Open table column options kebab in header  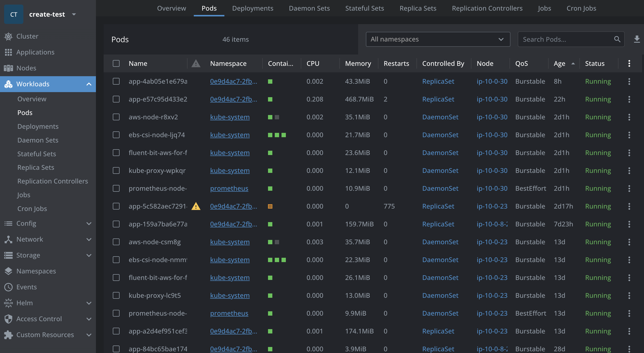(629, 64)
